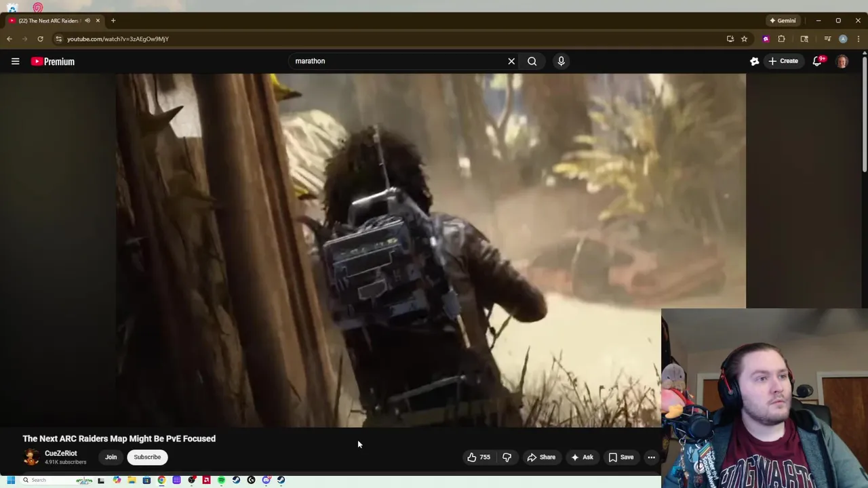Open Spotify from the taskbar
868x488 pixels.
221,480
